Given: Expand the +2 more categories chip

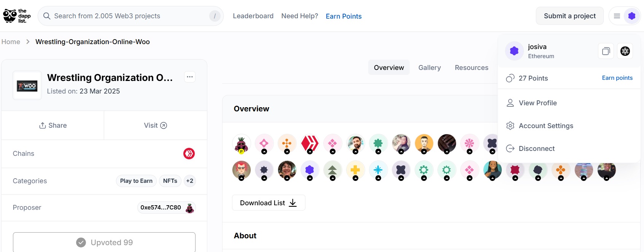Looking at the screenshot, I should [x=189, y=181].
